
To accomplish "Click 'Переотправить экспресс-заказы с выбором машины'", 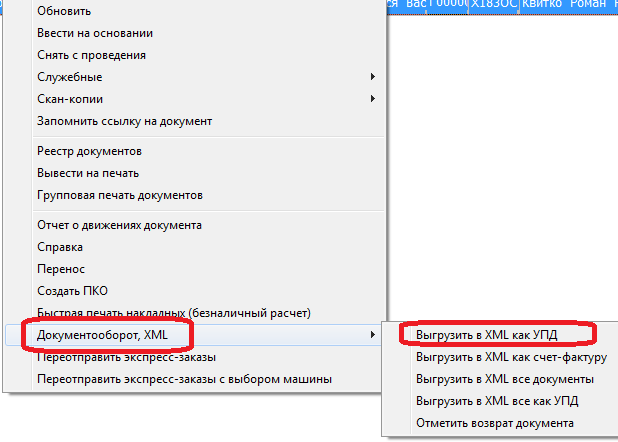I will (183, 379).
